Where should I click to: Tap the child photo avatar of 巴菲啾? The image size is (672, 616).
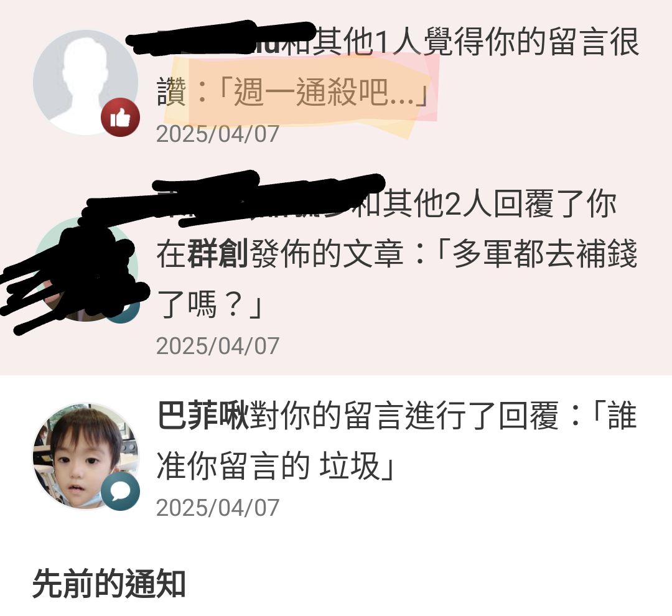(x=86, y=456)
